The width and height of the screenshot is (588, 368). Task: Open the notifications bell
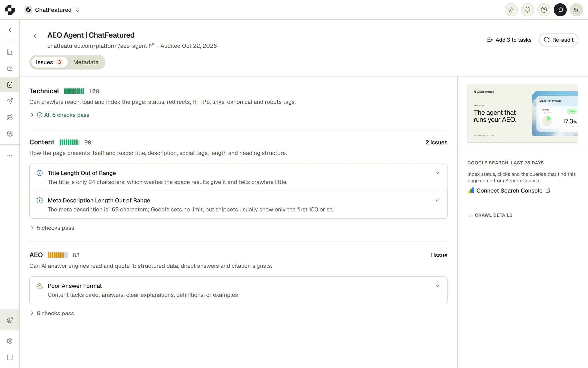(527, 10)
